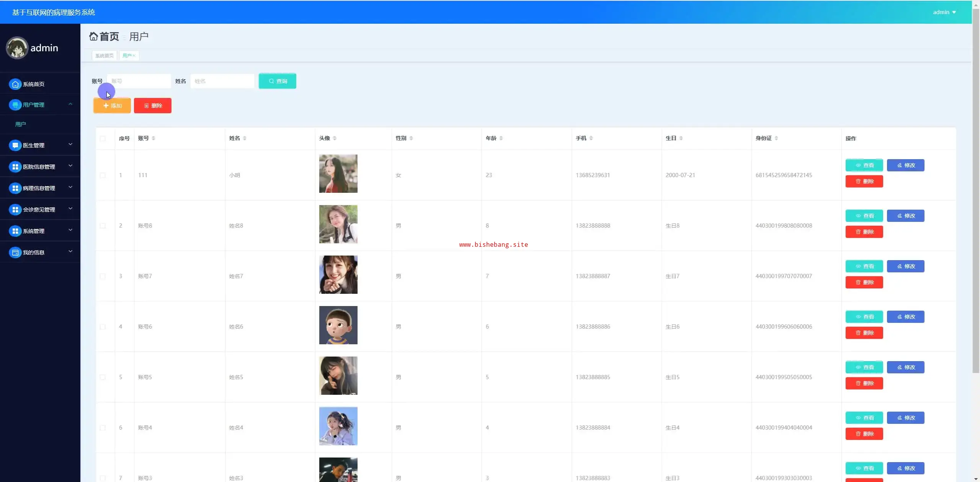The height and width of the screenshot is (482, 980).
Task: Switch to the 系统首页 tab
Action: click(x=104, y=56)
